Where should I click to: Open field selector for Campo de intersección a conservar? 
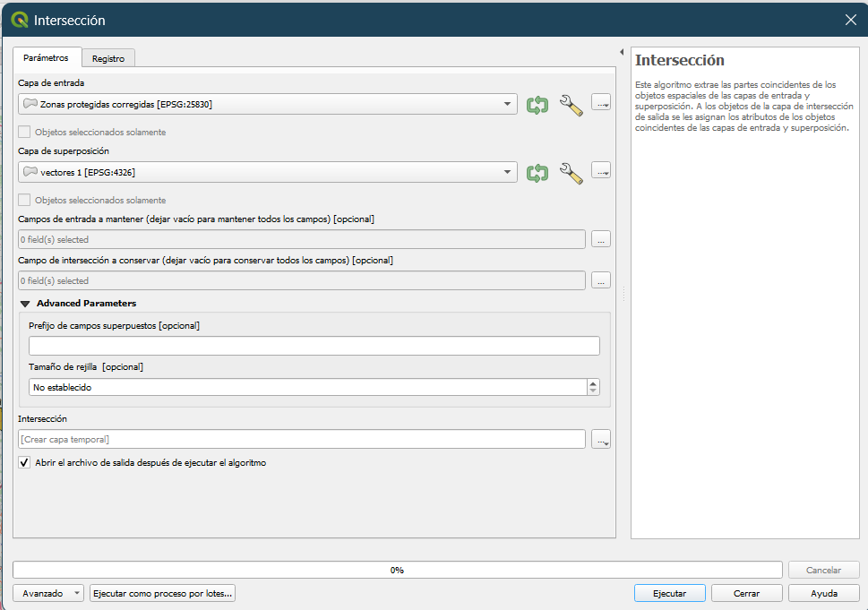(x=601, y=280)
